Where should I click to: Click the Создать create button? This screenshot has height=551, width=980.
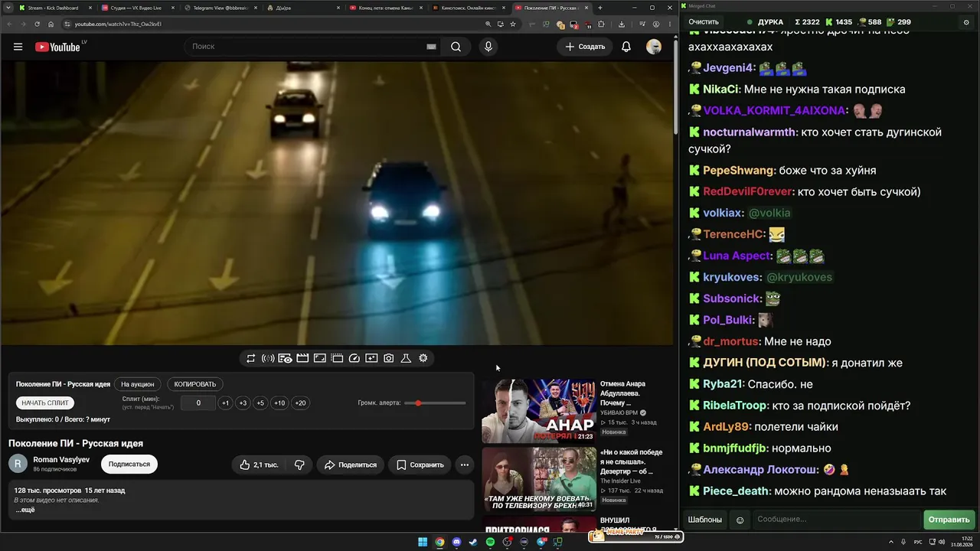click(585, 47)
